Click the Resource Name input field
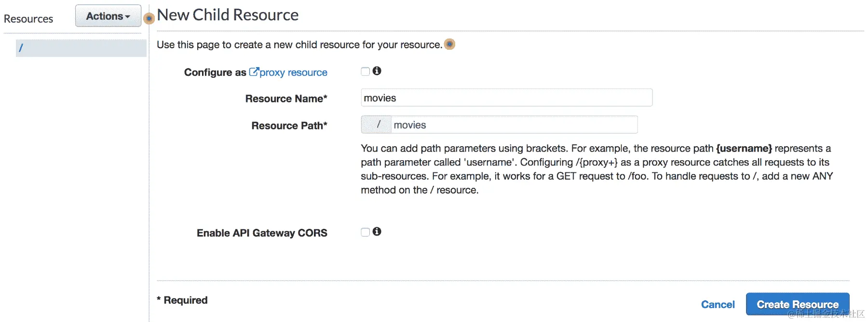This screenshot has width=868, height=322. coord(506,98)
